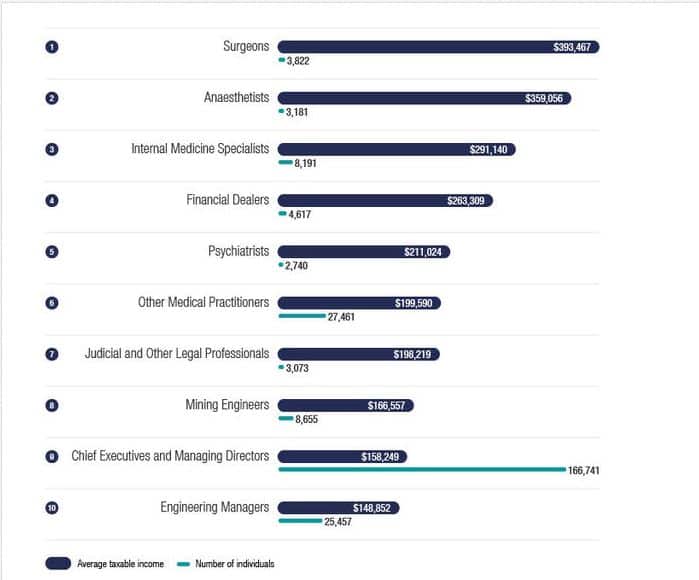Click the rank 2 badge beside Anaesthetists
The width and height of the screenshot is (699, 580).
[x=52, y=98]
